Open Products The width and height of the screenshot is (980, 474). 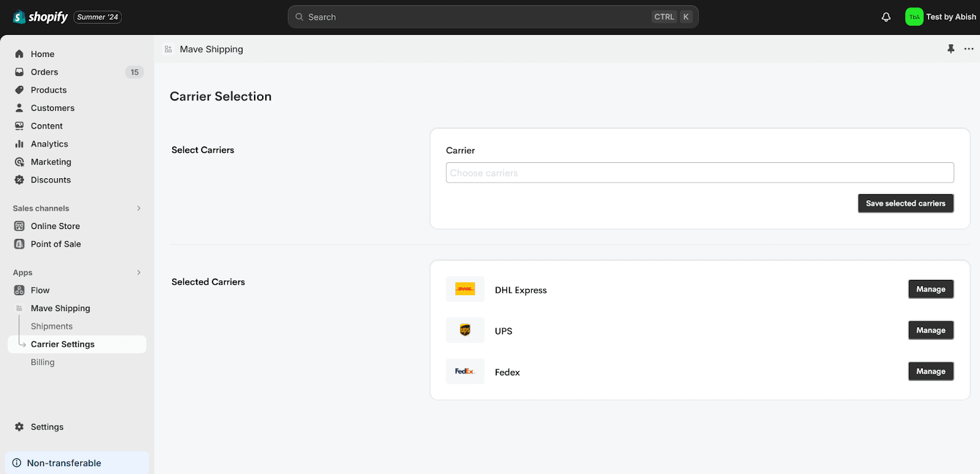pyautogui.click(x=49, y=90)
